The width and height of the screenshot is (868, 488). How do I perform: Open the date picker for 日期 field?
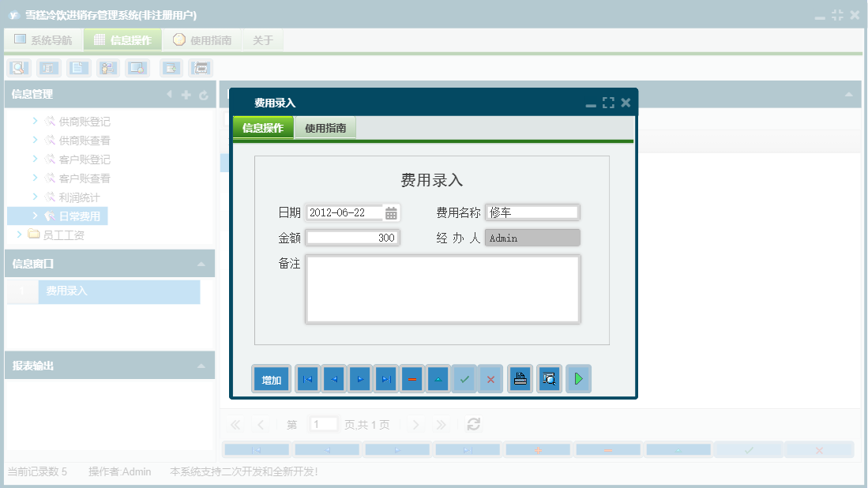(391, 212)
